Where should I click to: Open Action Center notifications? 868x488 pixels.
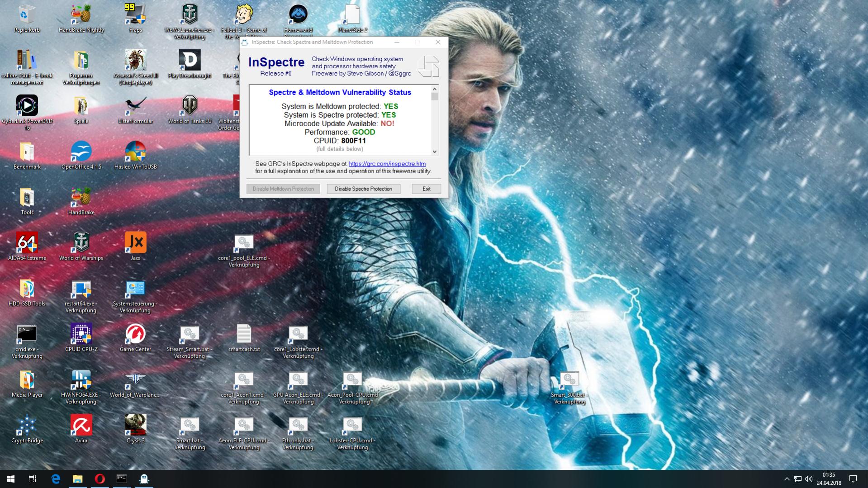coord(853,479)
